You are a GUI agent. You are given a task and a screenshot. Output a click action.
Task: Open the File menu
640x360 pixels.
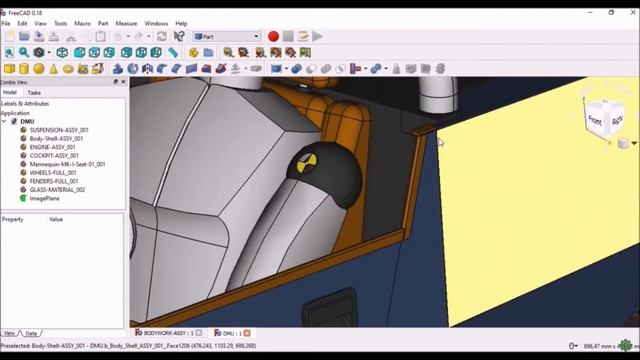[6, 24]
